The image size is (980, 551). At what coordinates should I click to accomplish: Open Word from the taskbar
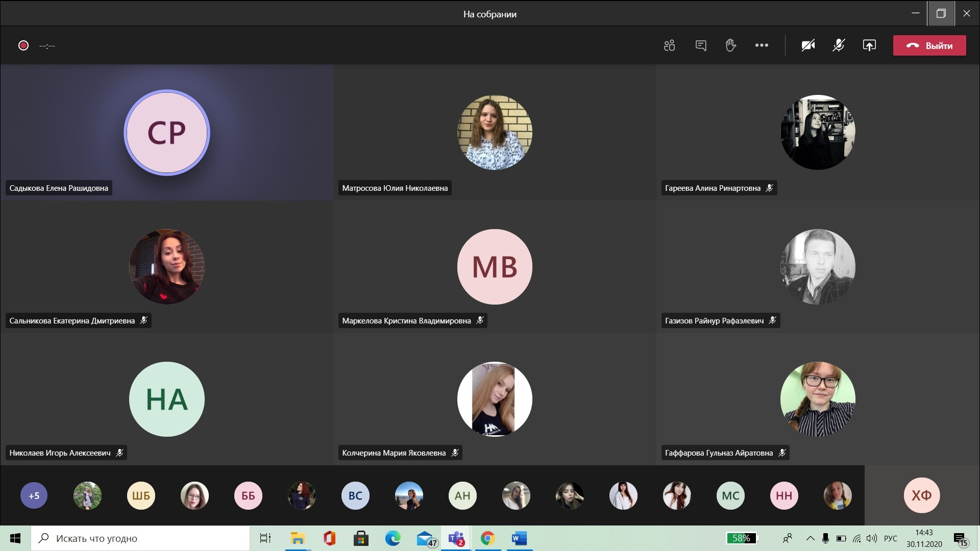tap(519, 538)
